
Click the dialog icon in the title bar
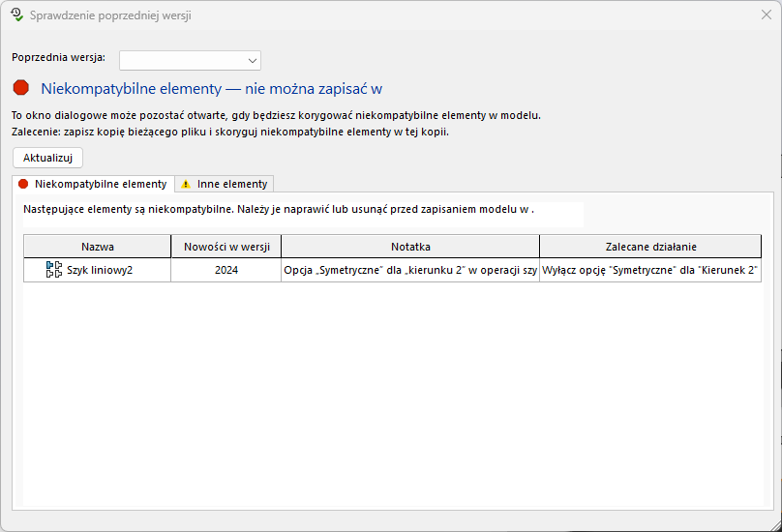pyautogui.click(x=16, y=15)
